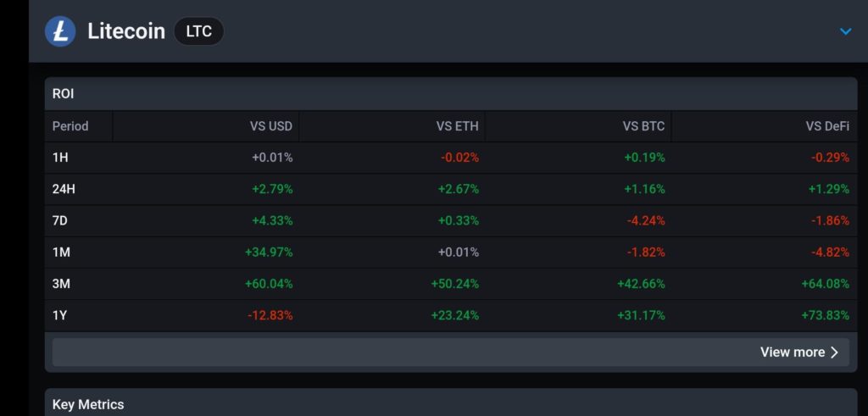This screenshot has width=868, height=416.
Task: Click 1Y VS USD -12.83% value
Action: (x=270, y=315)
